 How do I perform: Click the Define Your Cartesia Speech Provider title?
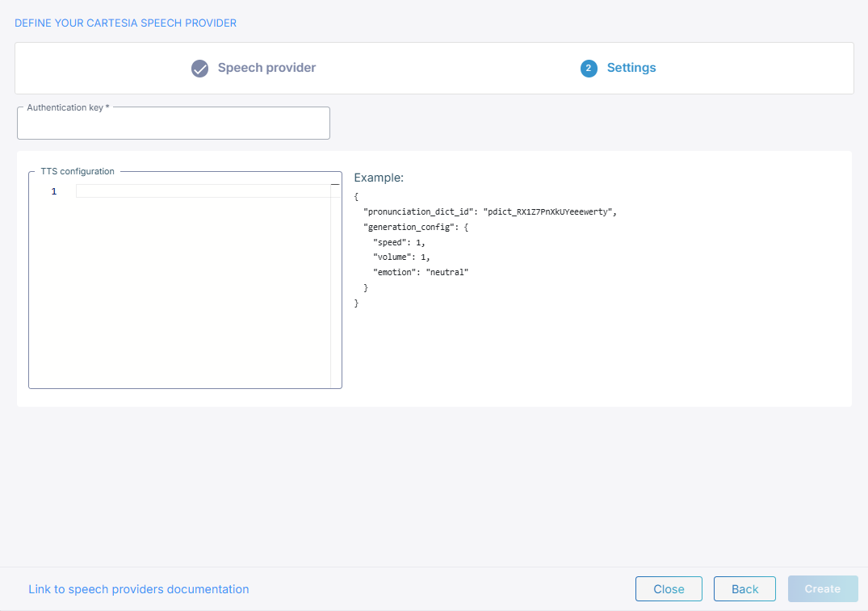click(x=126, y=23)
